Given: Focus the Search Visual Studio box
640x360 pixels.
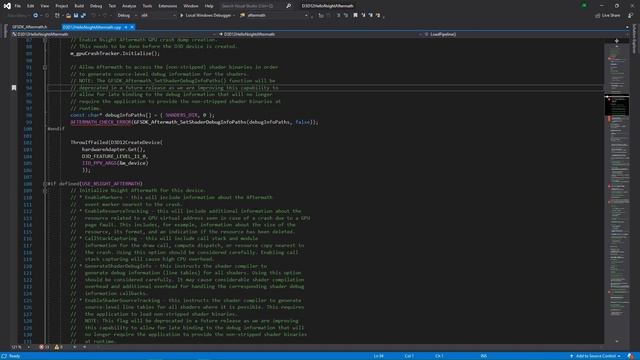Looking at the screenshot, I should pyautogui.click(x=251, y=6).
